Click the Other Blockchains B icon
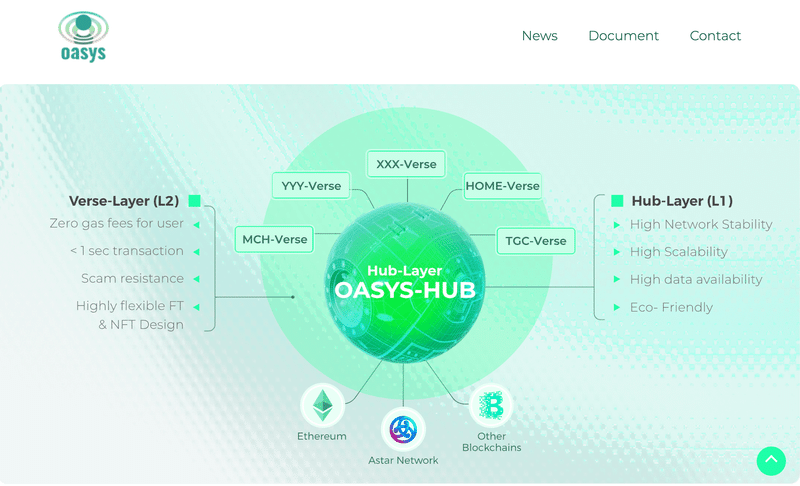 (491, 405)
